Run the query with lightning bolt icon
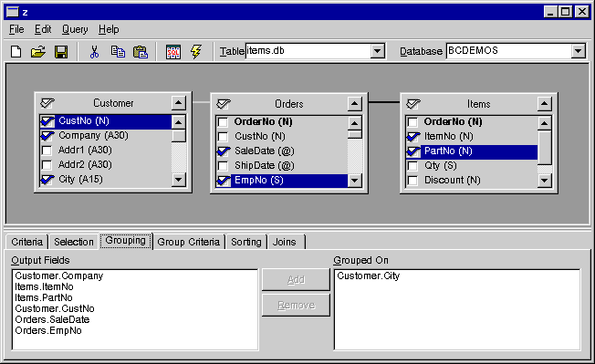This screenshot has height=364, width=595. pyautogui.click(x=196, y=52)
